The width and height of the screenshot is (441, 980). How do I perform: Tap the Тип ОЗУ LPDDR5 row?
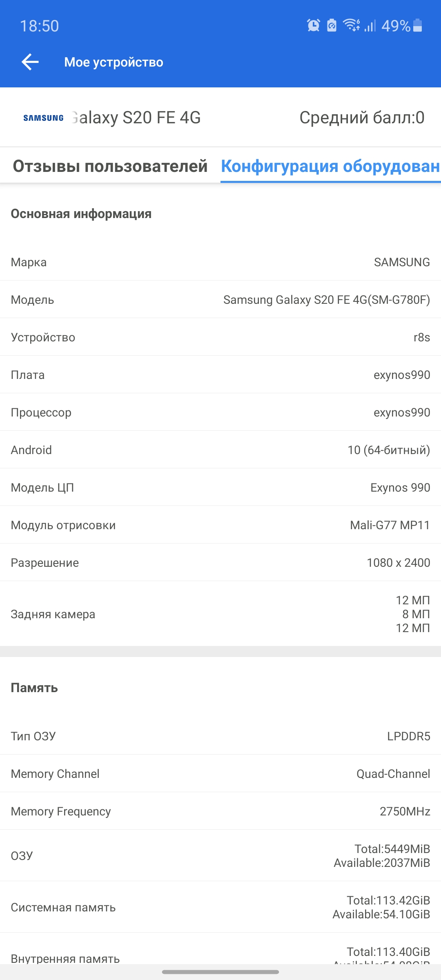220,736
